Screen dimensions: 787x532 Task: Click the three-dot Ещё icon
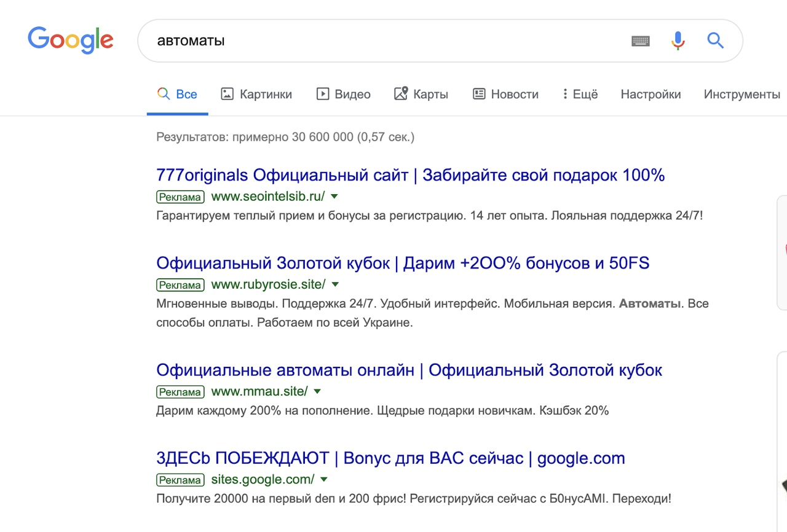(x=564, y=94)
